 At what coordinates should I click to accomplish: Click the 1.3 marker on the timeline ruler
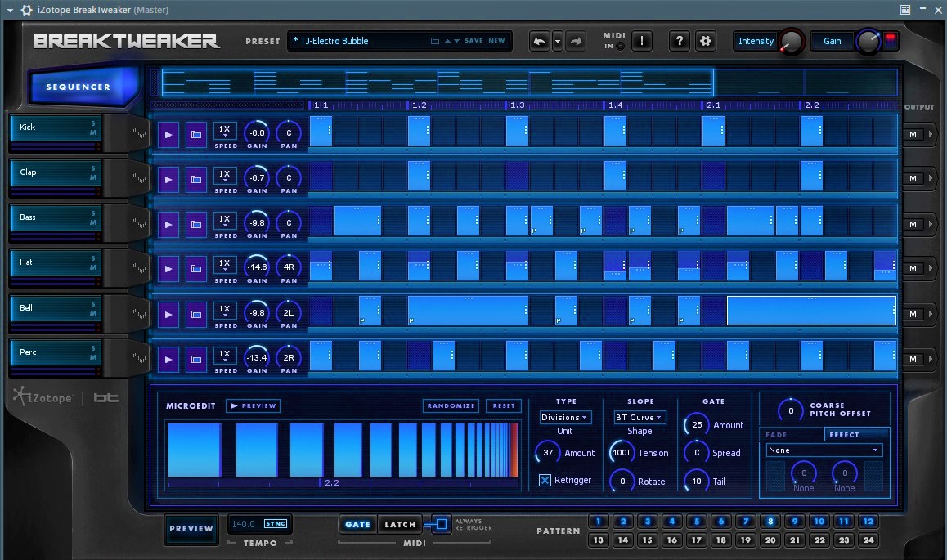click(517, 105)
